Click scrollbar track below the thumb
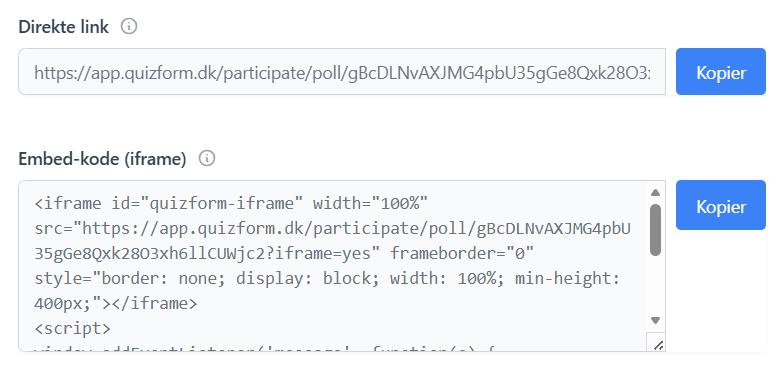The width and height of the screenshot is (783, 371). 656,285
